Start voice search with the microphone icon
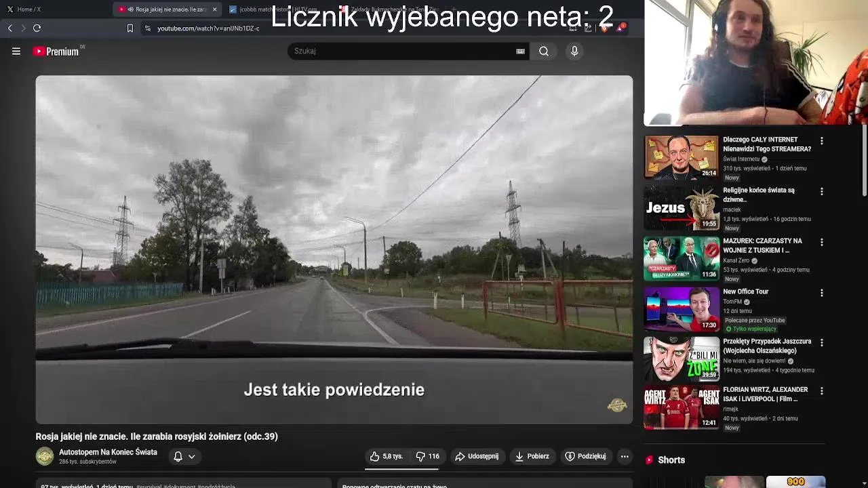The width and height of the screenshot is (868, 488). click(574, 51)
